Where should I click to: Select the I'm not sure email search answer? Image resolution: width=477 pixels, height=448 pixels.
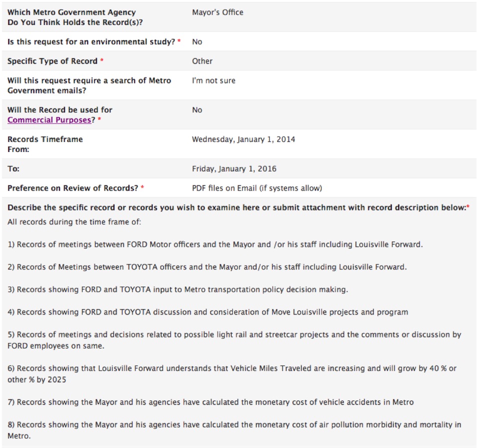214,80
